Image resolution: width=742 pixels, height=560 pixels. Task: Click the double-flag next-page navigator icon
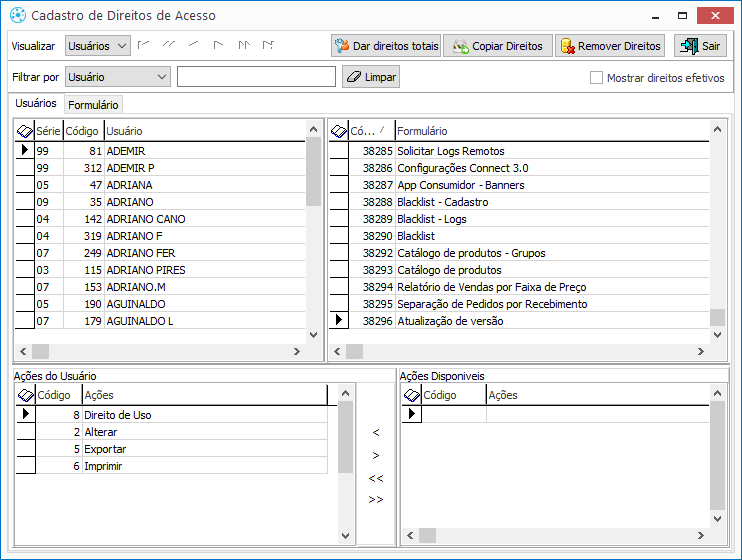pos(244,45)
